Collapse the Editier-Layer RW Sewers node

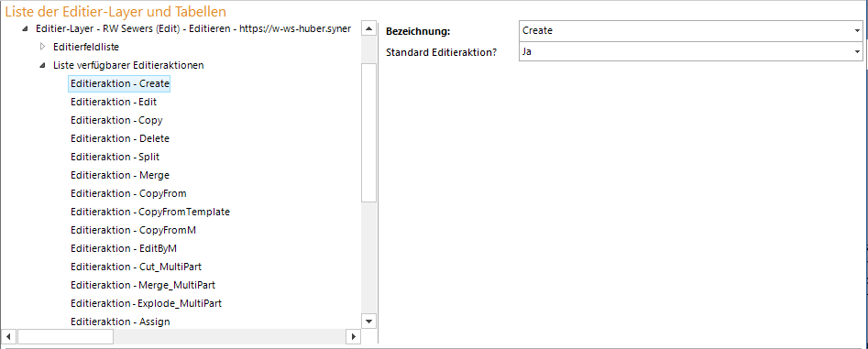click(x=25, y=28)
